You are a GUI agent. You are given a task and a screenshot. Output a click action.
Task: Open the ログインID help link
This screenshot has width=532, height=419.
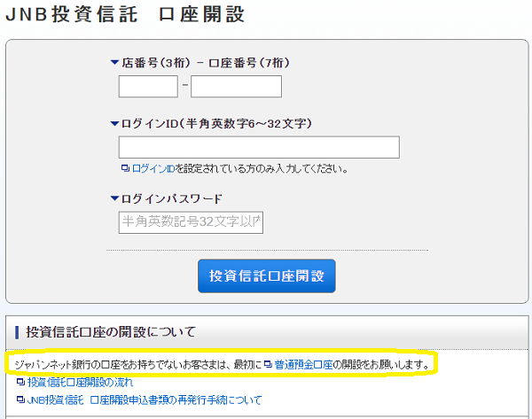click(x=153, y=168)
